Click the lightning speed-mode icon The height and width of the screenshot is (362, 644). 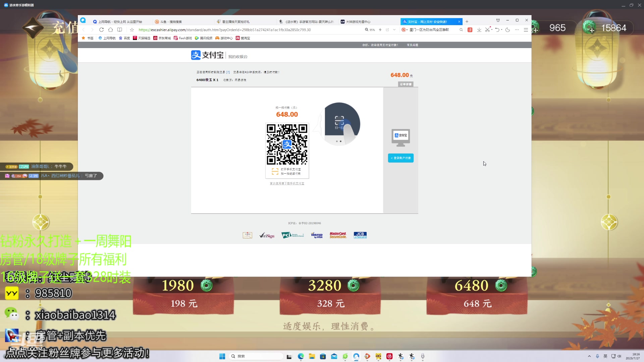(380, 30)
